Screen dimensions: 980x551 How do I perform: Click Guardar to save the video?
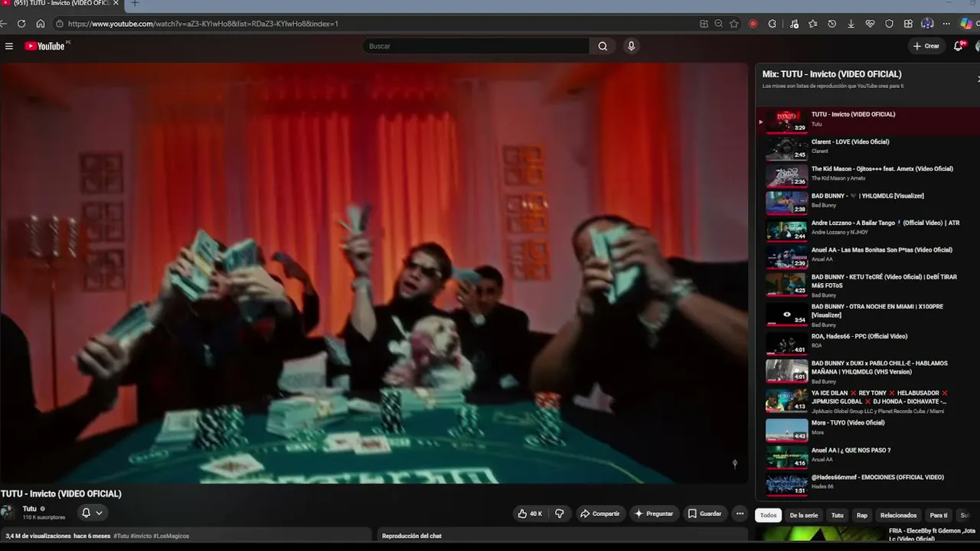pos(704,514)
